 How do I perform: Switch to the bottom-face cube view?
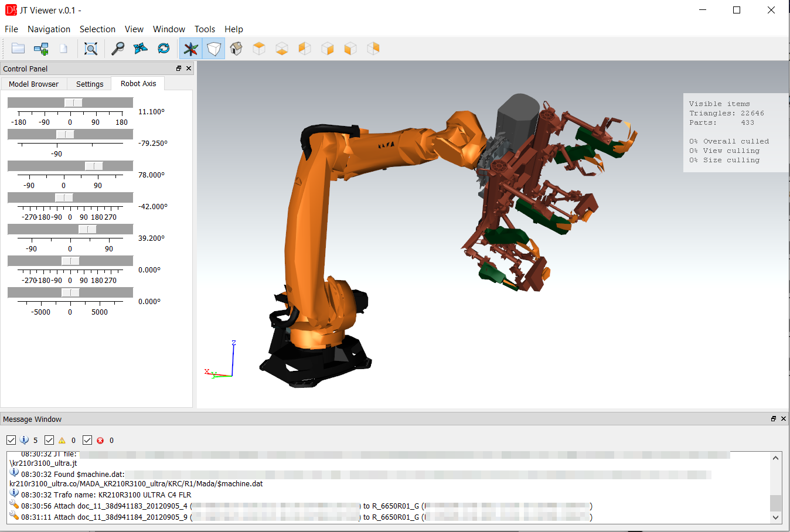[282, 49]
